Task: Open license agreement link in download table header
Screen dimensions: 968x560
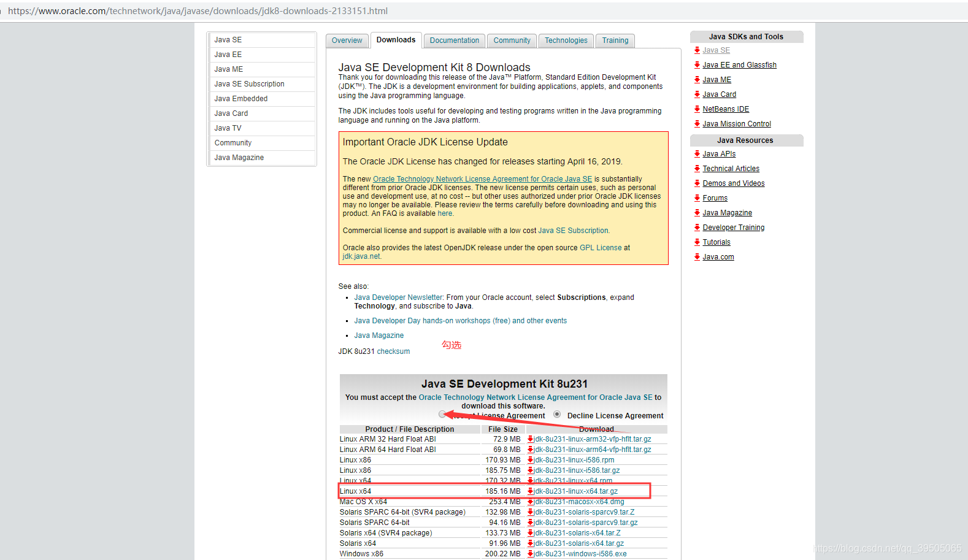Action: (536, 397)
